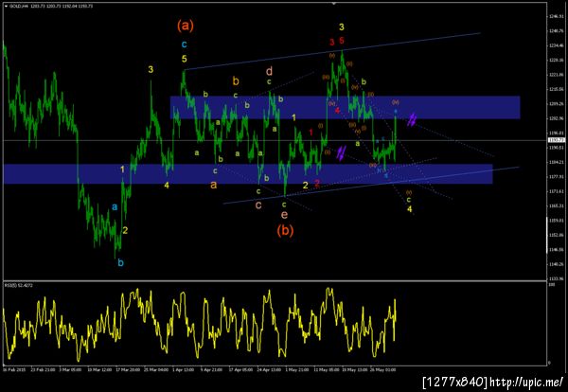The height and width of the screenshot is (392, 568).
Task: Select the pink e wave label
Action: point(284,215)
